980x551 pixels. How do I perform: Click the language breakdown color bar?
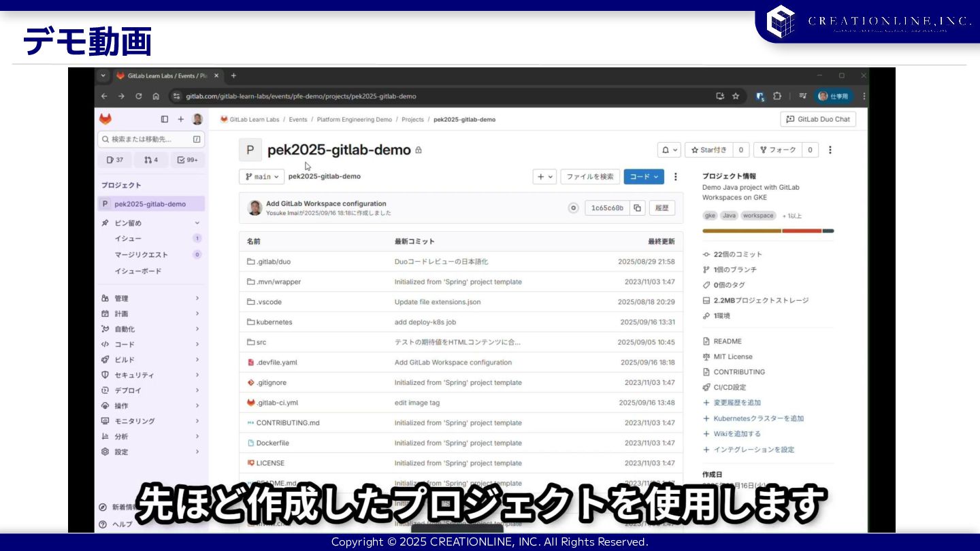click(x=768, y=231)
